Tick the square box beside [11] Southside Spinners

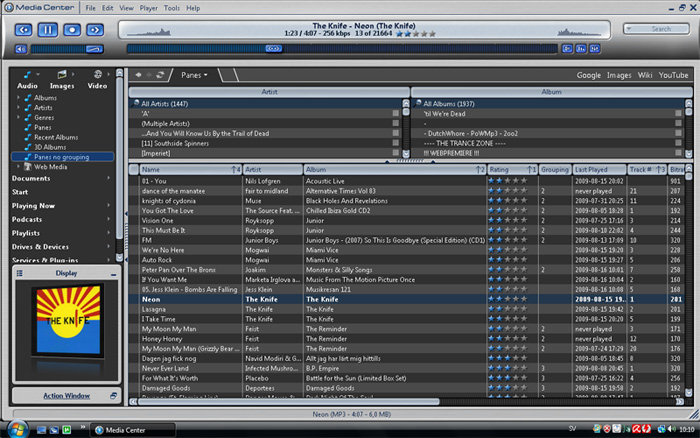click(396, 143)
